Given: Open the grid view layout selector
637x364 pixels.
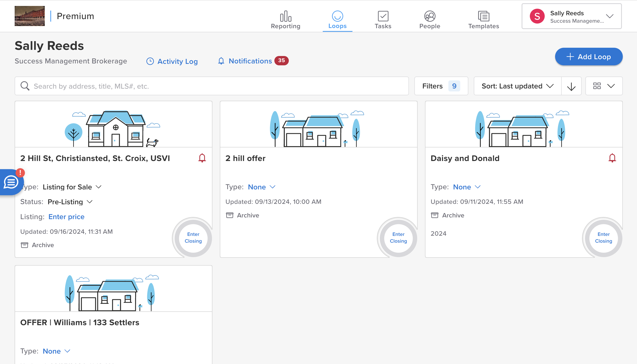Looking at the screenshot, I should point(603,86).
